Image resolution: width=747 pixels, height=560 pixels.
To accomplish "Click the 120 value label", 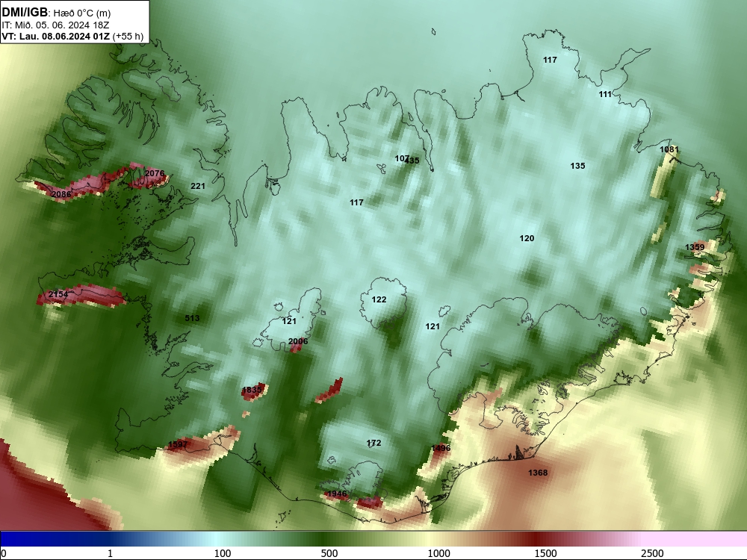I will click(x=527, y=239).
